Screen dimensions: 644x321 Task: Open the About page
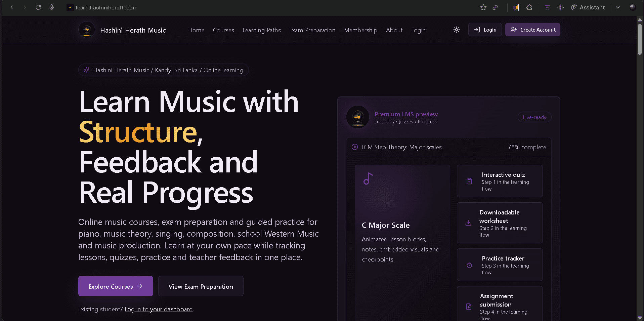(394, 30)
